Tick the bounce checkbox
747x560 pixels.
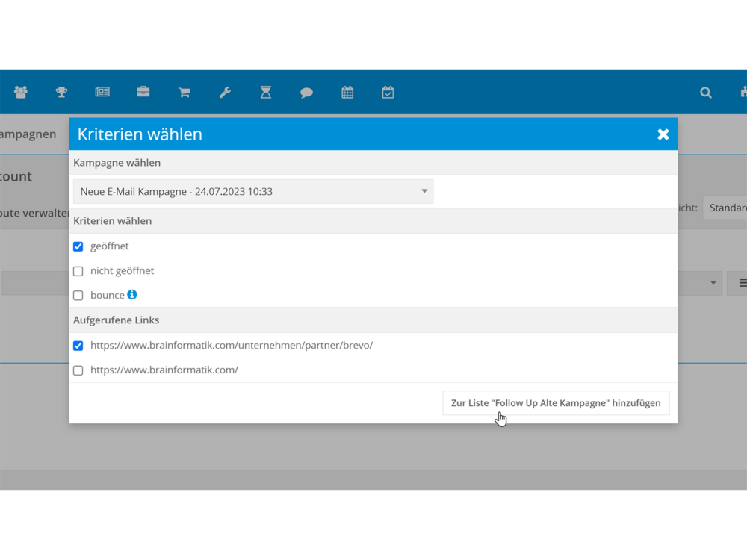(x=78, y=296)
